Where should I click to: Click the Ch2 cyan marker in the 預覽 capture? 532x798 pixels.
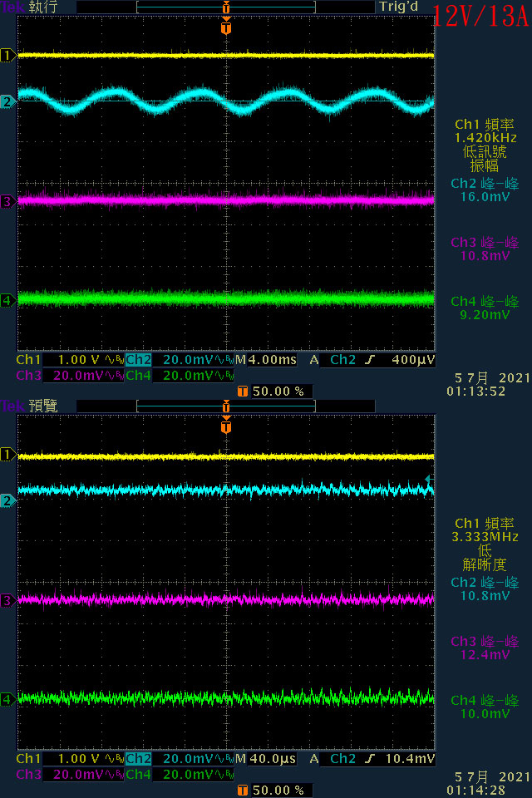pyautogui.click(x=7, y=500)
